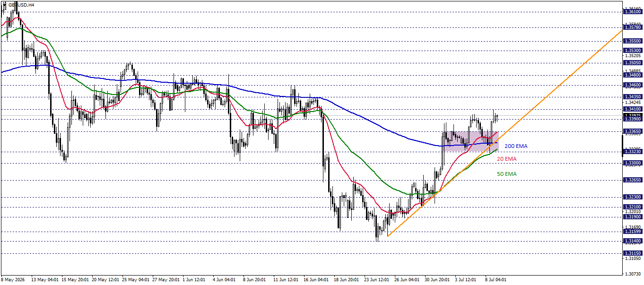Click the 1.31599 price level label

[633, 232]
